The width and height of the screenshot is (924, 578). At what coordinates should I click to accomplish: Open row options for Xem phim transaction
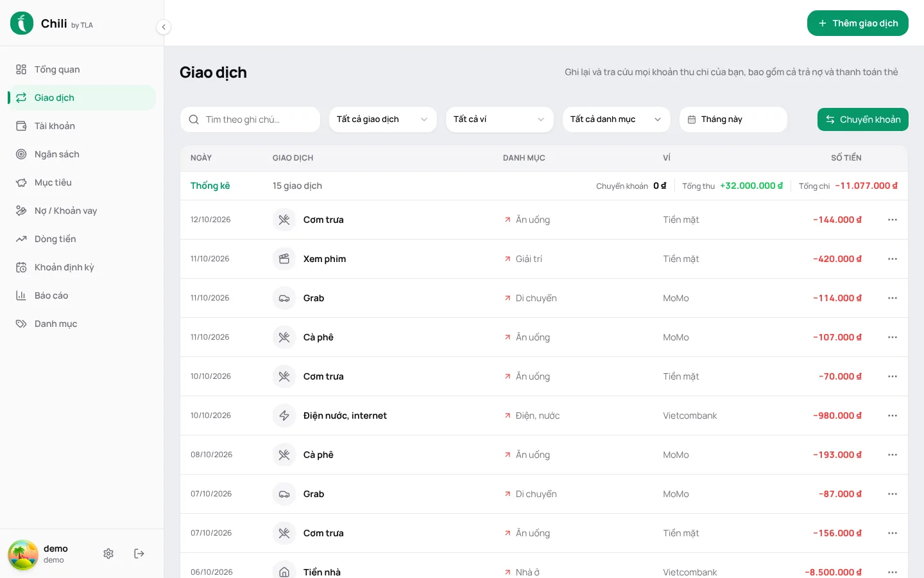[893, 259]
